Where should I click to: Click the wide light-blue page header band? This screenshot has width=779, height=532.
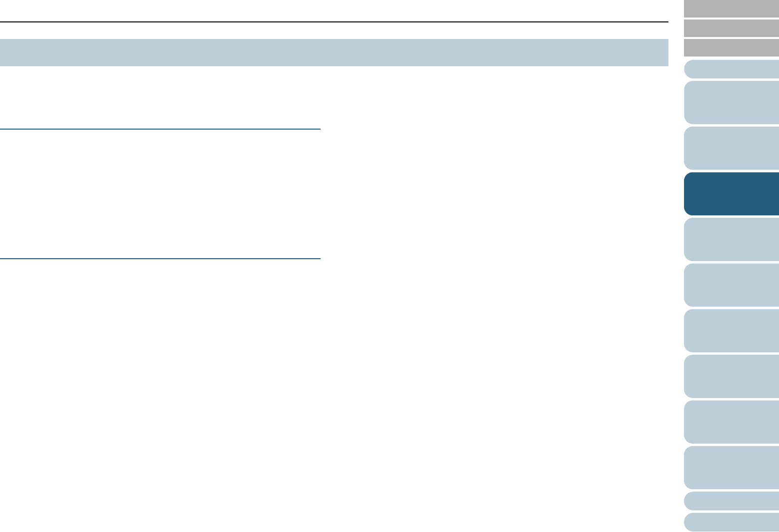tap(334, 53)
